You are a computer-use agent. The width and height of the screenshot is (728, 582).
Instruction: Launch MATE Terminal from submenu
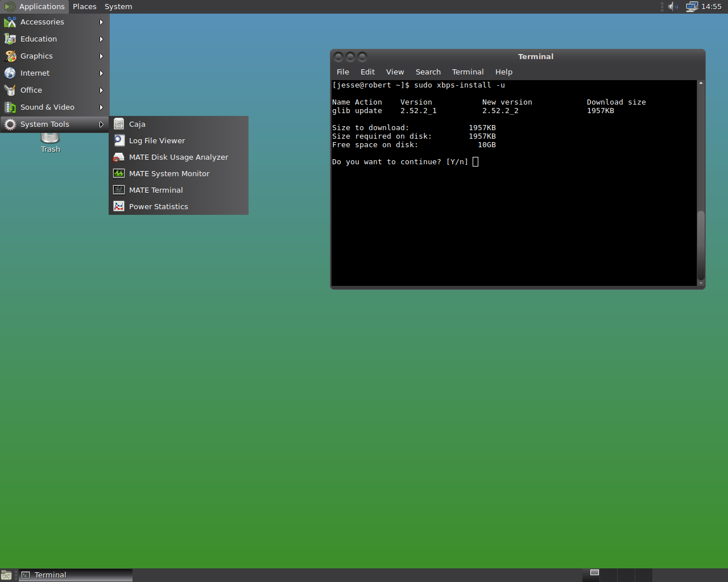(x=179, y=190)
